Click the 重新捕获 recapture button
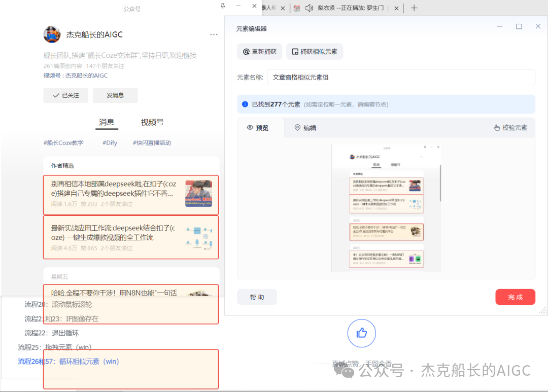This screenshot has width=548, height=392. [260, 52]
